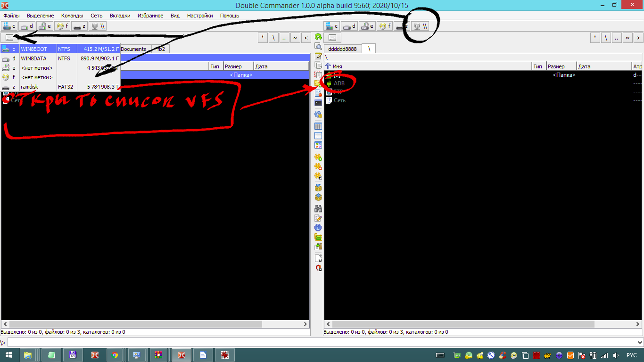
Task: Click the blue information icon
Action: tap(318, 228)
